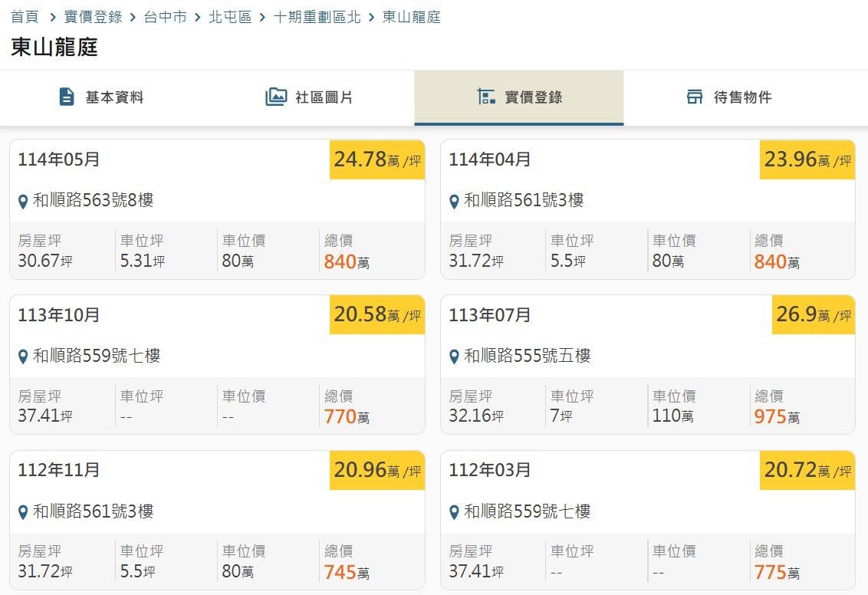Click 和順路561號3樓 address in 114年04月 card

point(524,201)
